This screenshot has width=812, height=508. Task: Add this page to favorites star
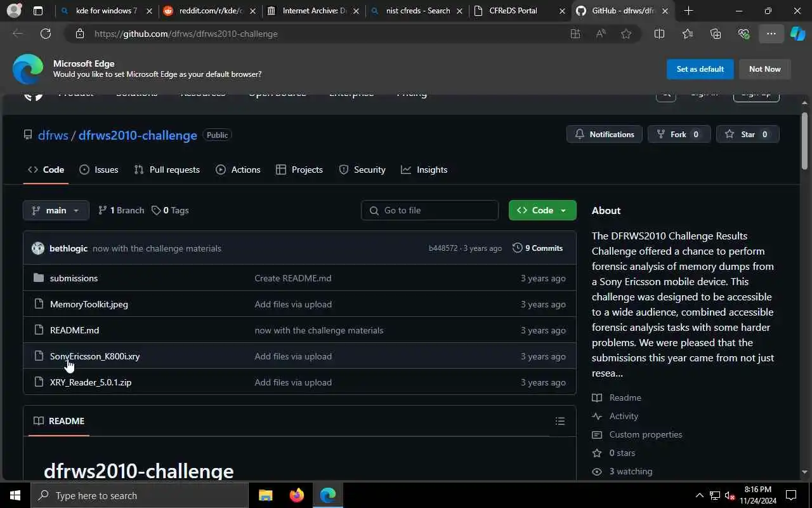[626, 34]
